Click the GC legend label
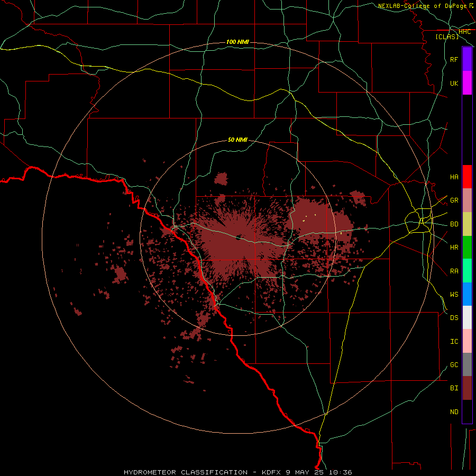Image resolution: width=476 pixels, height=476 pixels. pos(454,365)
